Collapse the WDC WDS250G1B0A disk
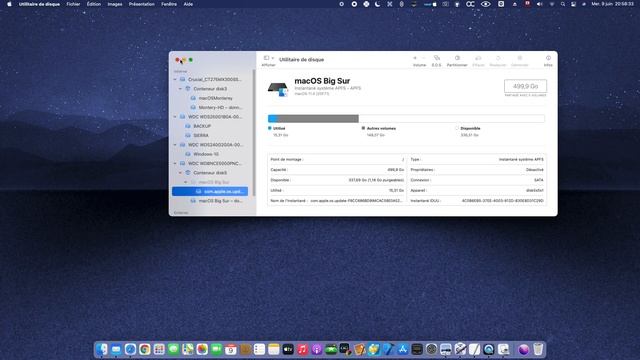Image resolution: width=640 pixels, height=360 pixels. point(175,117)
